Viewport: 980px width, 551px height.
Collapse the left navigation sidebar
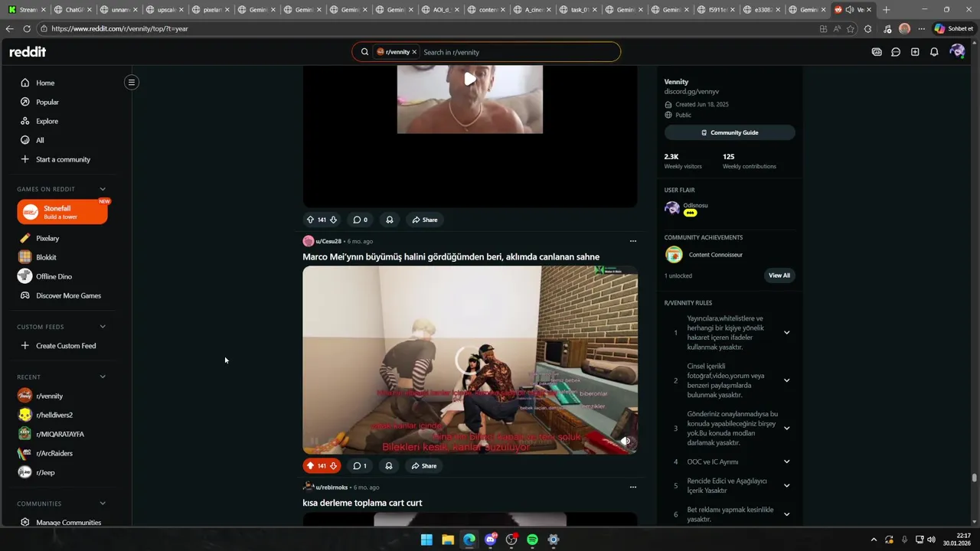tap(132, 82)
